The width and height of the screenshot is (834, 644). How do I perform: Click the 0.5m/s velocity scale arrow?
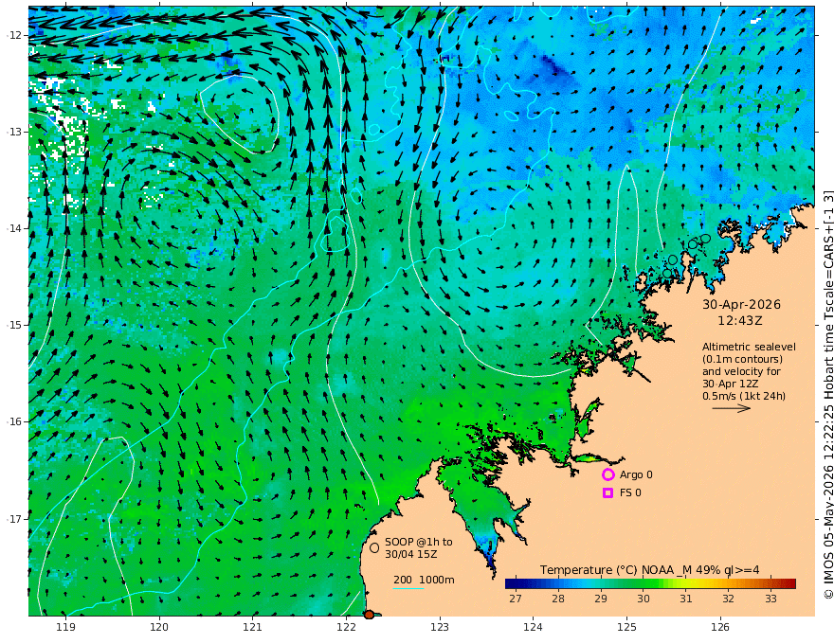pos(732,408)
